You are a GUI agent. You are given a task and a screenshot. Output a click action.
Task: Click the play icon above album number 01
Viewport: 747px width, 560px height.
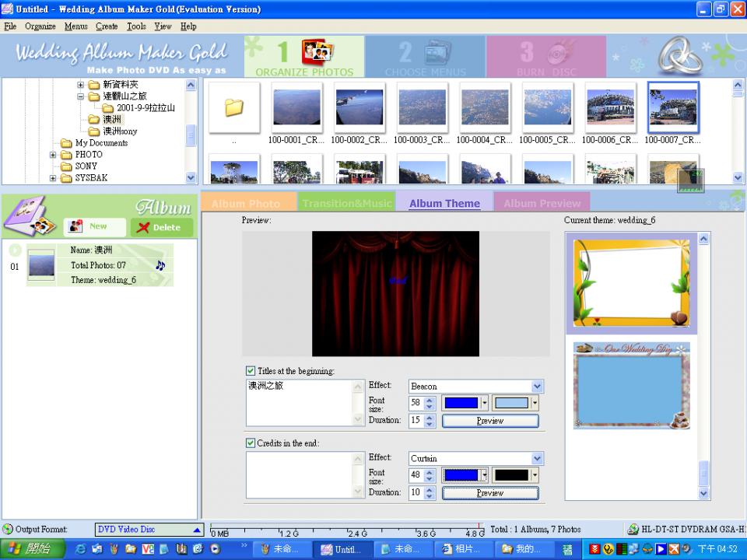coord(15,250)
